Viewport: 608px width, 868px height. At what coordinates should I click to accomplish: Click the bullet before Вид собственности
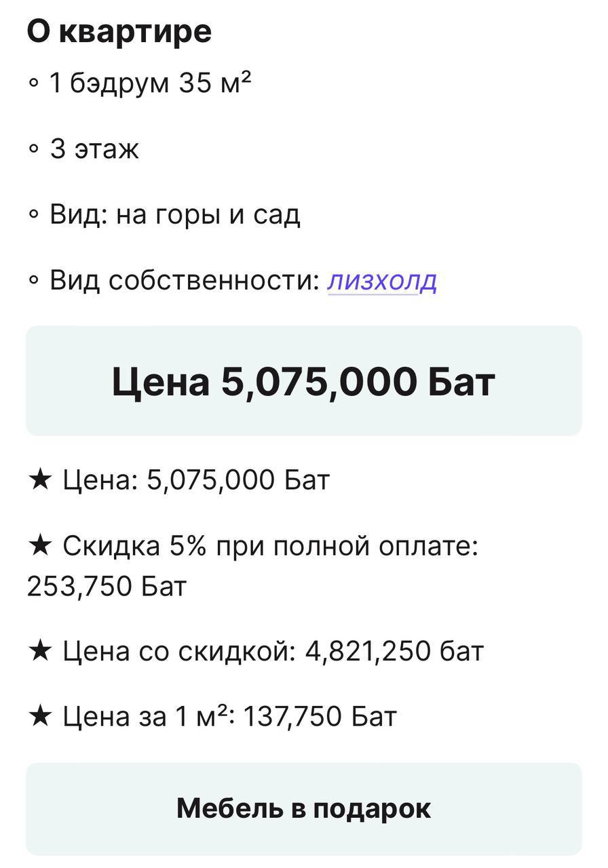pyautogui.click(x=34, y=281)
